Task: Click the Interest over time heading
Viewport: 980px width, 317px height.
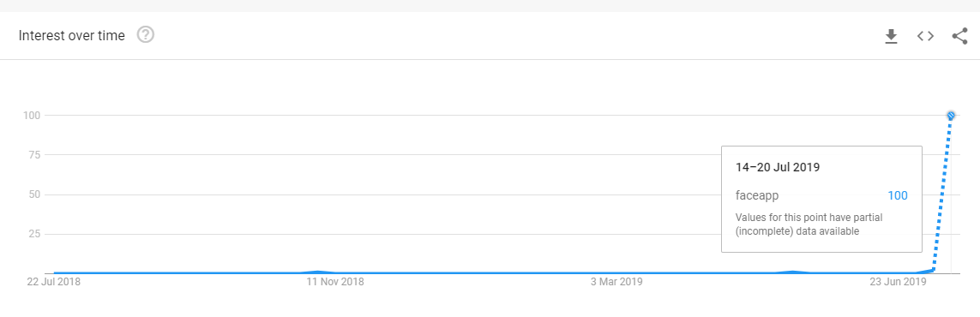Action: (x=72, y=36)
